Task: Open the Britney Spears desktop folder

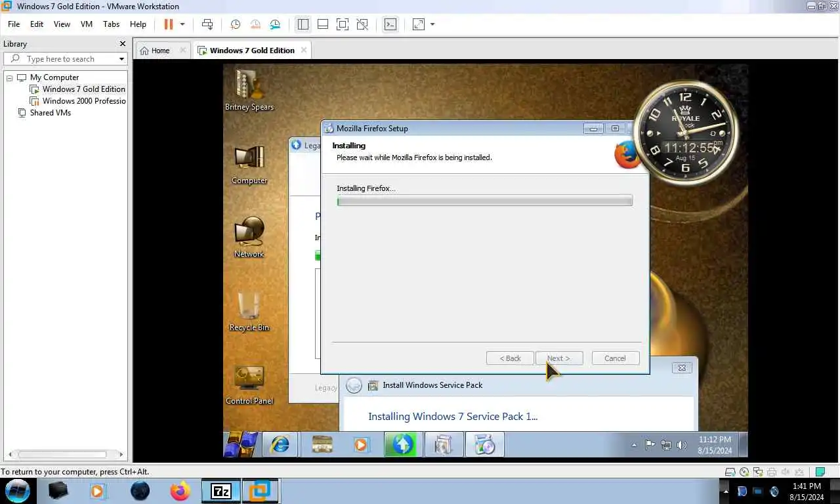Action: [249, 89]
